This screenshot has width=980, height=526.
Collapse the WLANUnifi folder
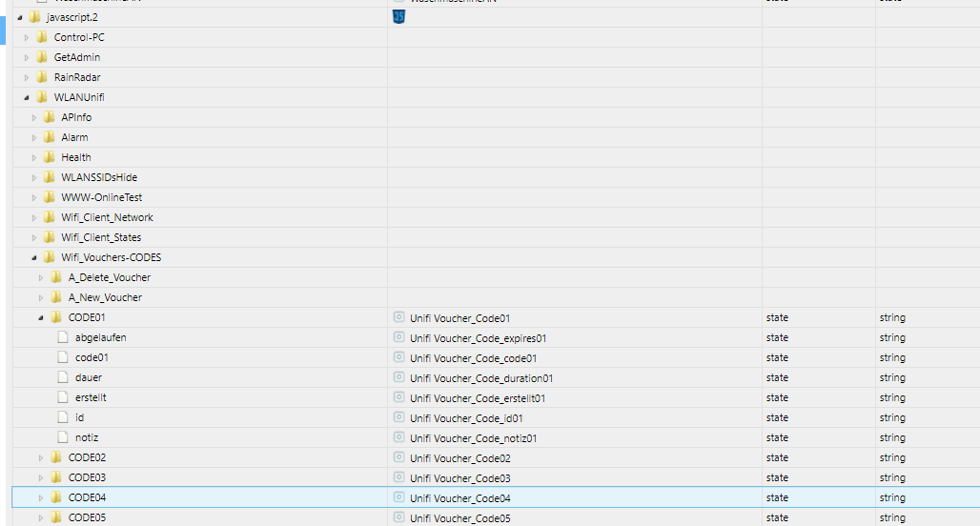(x=27, y=97)
